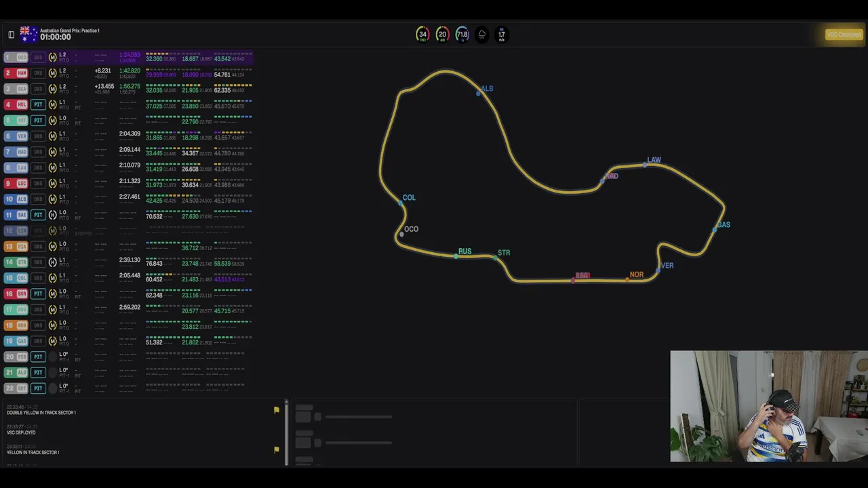This screenshot has width=868, height=488.
Task: Click the VSC Deployed status badge
Action: (x=844, y=35)
